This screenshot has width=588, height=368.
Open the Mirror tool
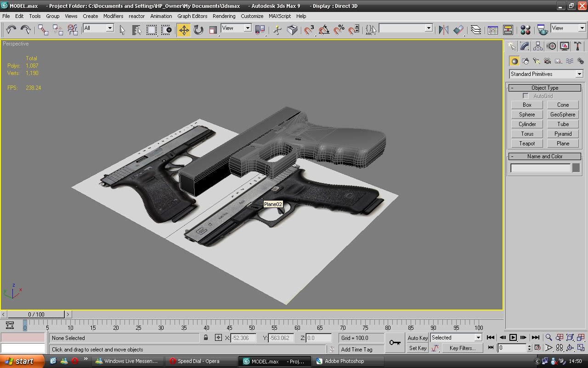[443, 29]
